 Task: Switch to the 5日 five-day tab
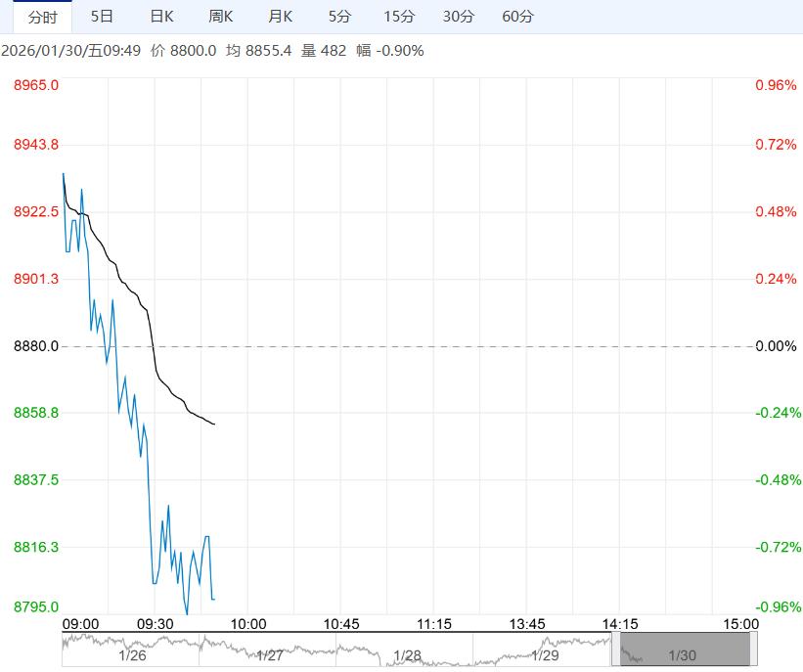click(x=102, y=17)
